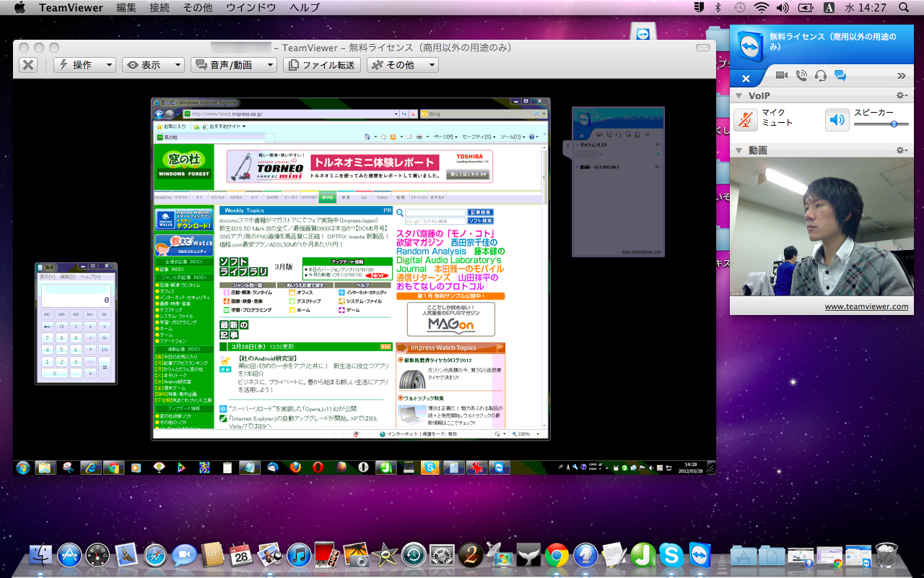Click the Skype icon in remote taskbar

[x=430, y=467]
